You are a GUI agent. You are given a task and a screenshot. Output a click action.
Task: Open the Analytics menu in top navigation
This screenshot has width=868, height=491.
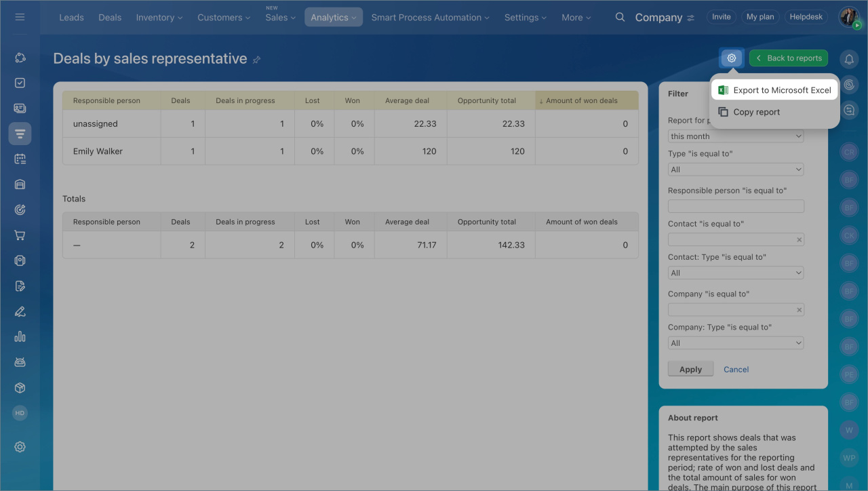[x=333, y=18]
